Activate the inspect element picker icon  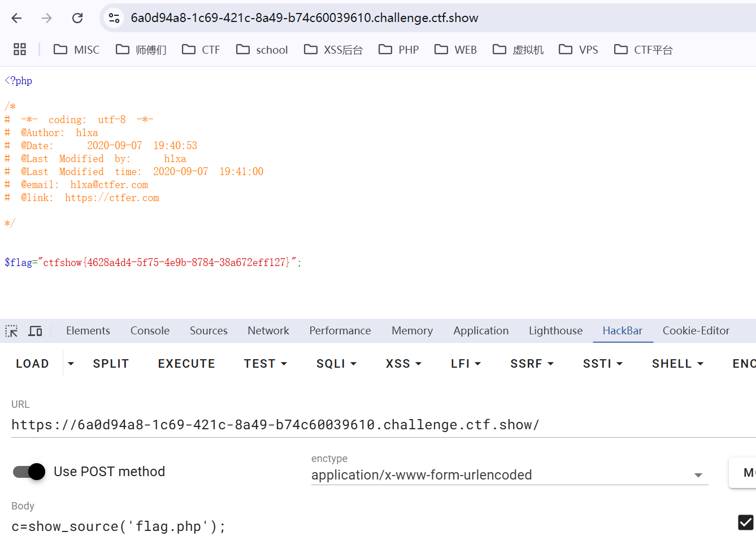(11, 331)
